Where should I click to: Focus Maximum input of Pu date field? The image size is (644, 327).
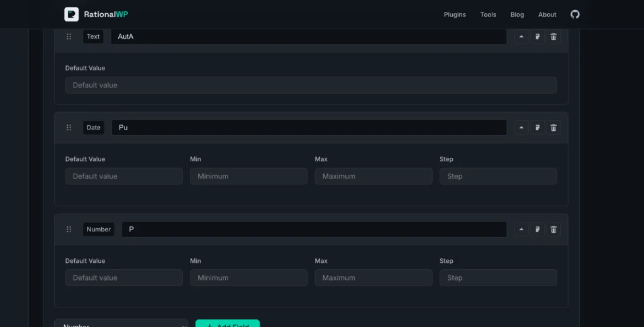click(374, 176)
